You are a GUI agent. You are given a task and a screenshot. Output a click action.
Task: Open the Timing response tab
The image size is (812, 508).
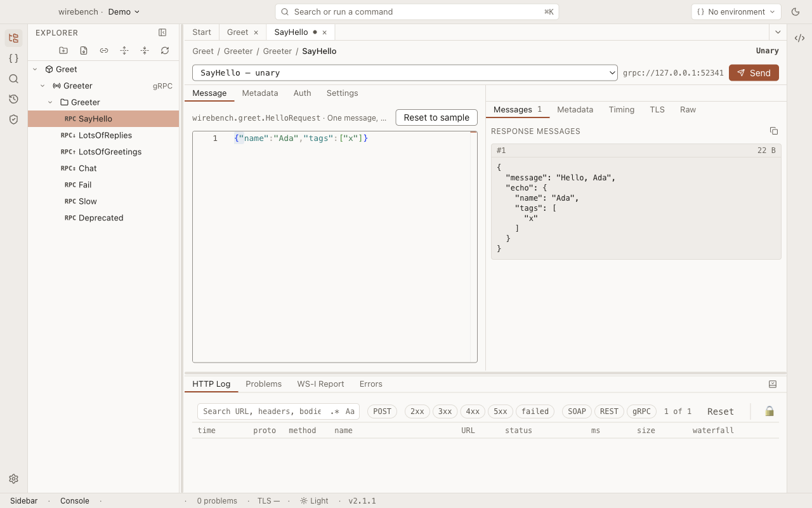621,109
